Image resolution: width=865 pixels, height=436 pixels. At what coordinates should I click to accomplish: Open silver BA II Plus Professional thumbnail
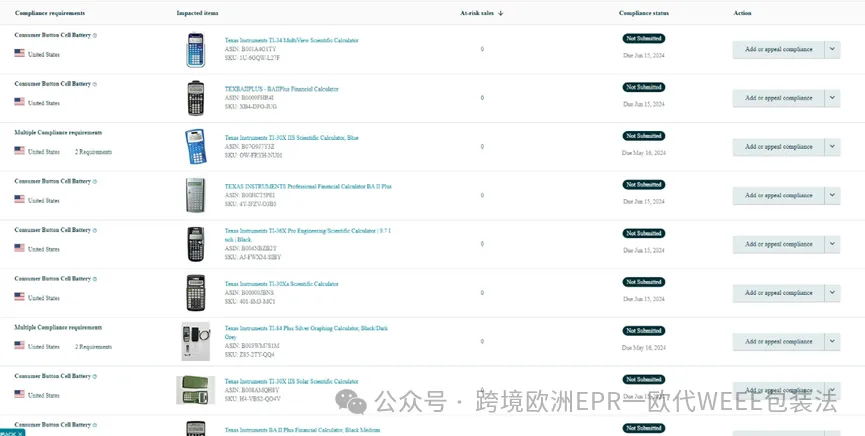195,195
